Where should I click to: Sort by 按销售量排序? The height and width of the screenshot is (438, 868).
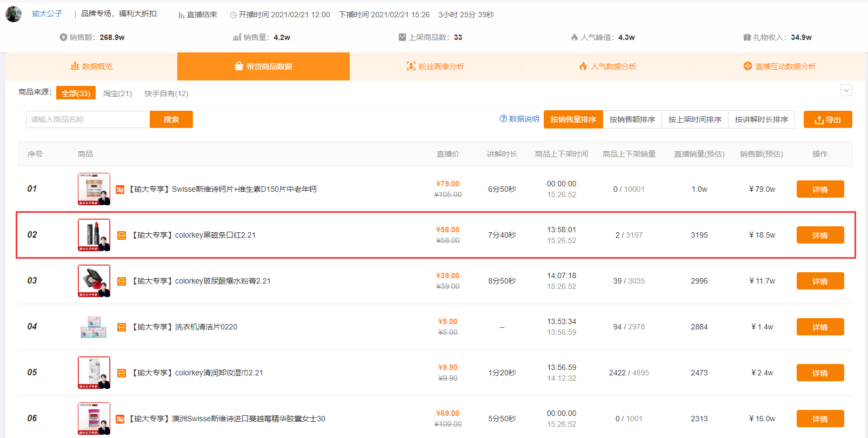[x=573, y=119]
